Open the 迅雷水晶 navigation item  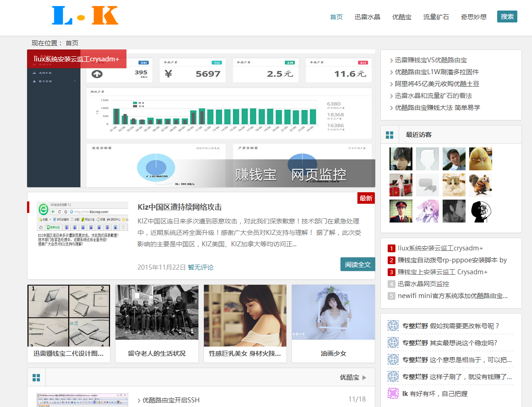[367, 17]
